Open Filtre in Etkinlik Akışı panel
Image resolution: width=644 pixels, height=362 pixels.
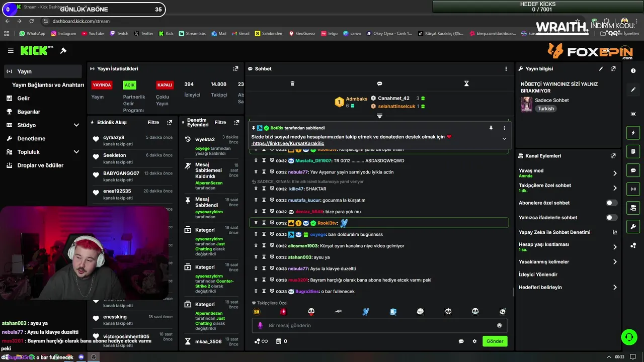point(153,122)
